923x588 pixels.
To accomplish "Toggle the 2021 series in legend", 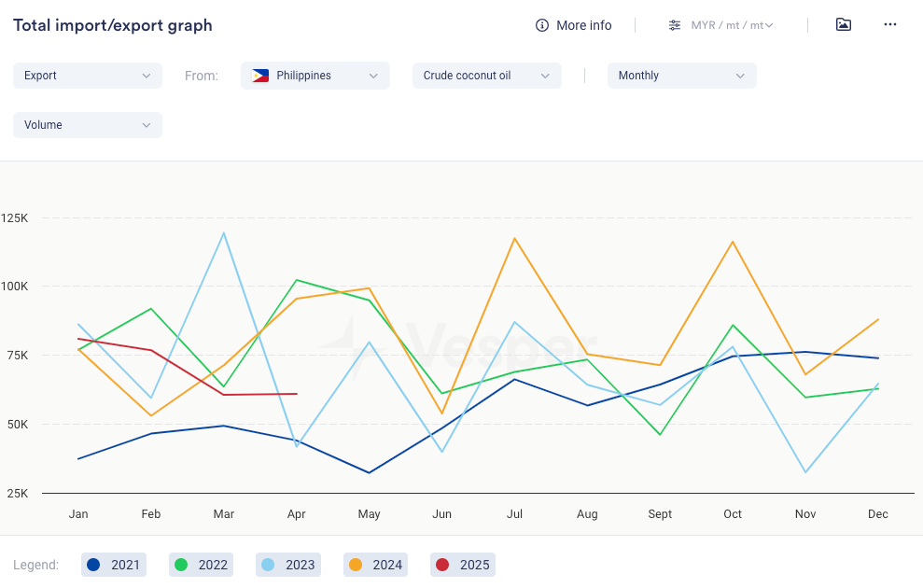I will 114,565.
